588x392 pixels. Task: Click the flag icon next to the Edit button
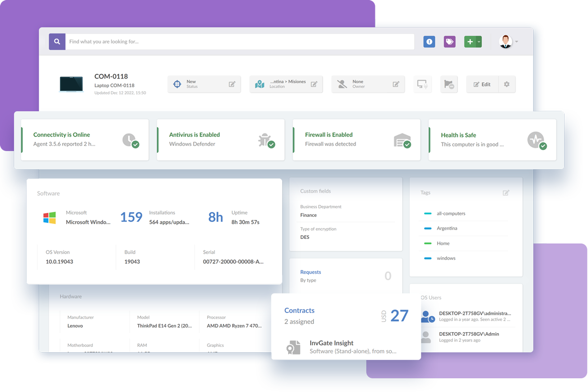pyautogui.click(x=449, y=84)
